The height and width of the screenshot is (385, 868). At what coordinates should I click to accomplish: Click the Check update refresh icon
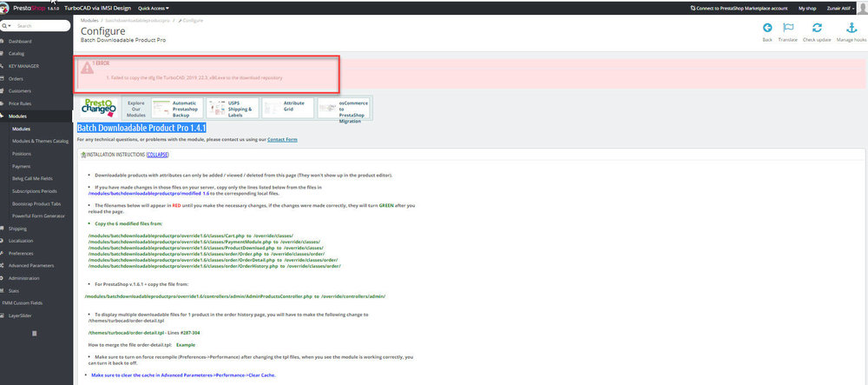[817, 29]
